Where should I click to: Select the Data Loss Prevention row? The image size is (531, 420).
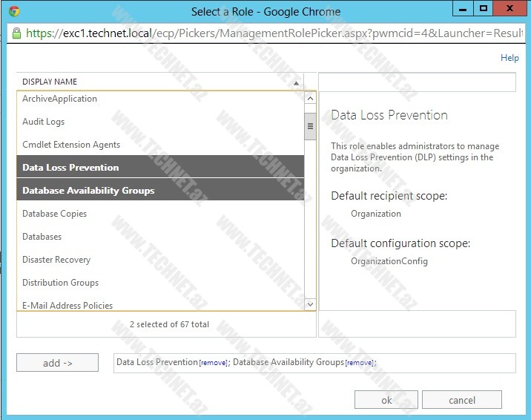(x=70, y=168)
